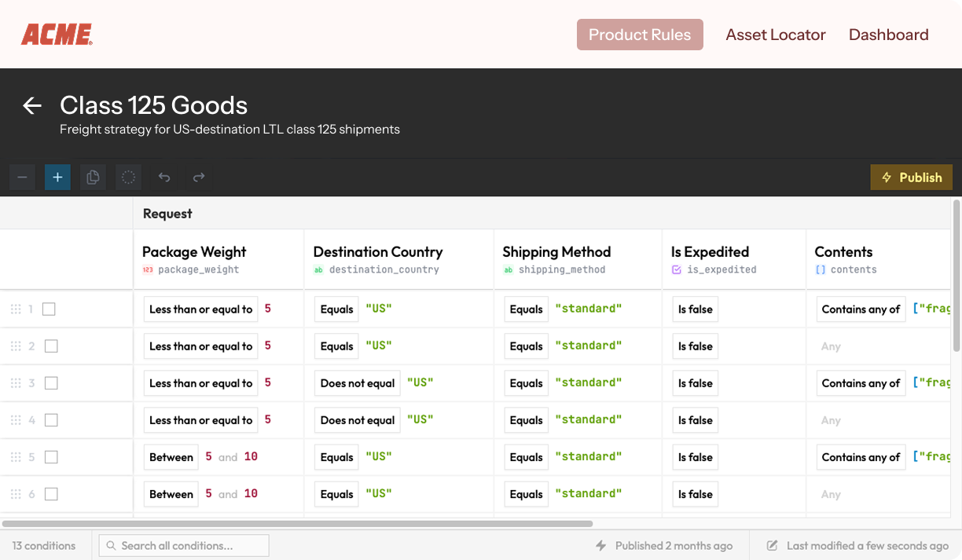Focus the Search all conditions field

pyautogui.click(x=184, y=545)
